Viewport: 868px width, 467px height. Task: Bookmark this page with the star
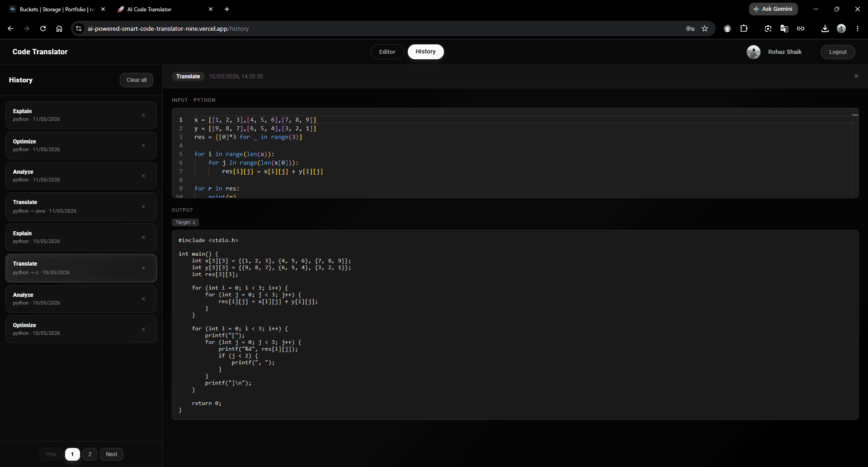(705, 29)
